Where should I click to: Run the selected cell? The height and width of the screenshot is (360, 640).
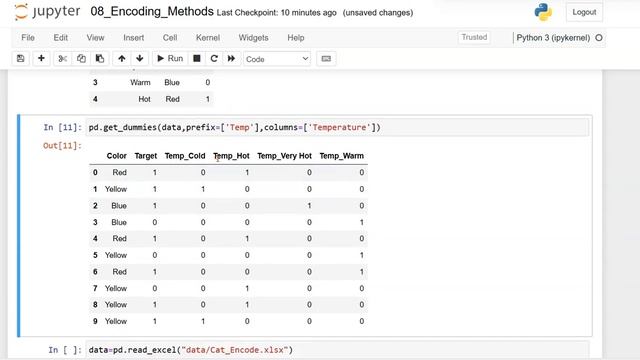point(170,59)
